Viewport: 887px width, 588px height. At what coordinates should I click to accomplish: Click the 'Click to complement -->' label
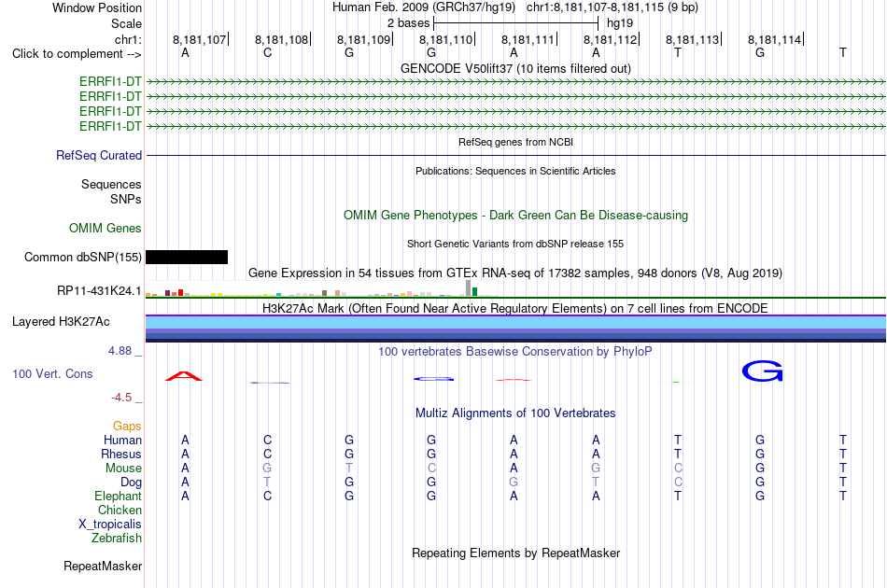click(x=77, y=54)
